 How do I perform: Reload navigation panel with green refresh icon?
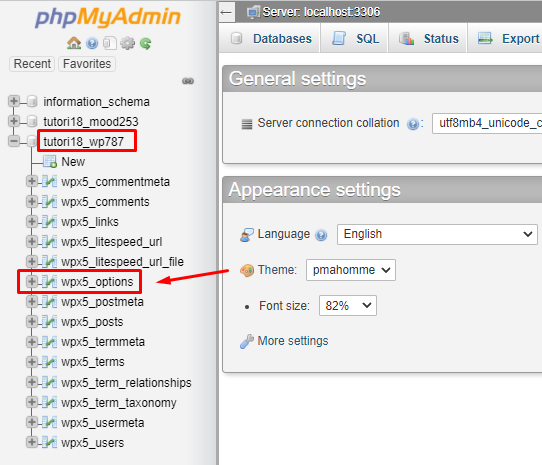146,44
